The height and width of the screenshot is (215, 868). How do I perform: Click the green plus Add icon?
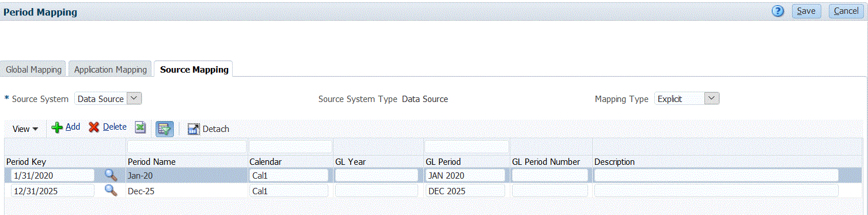(x=57, y=127)
